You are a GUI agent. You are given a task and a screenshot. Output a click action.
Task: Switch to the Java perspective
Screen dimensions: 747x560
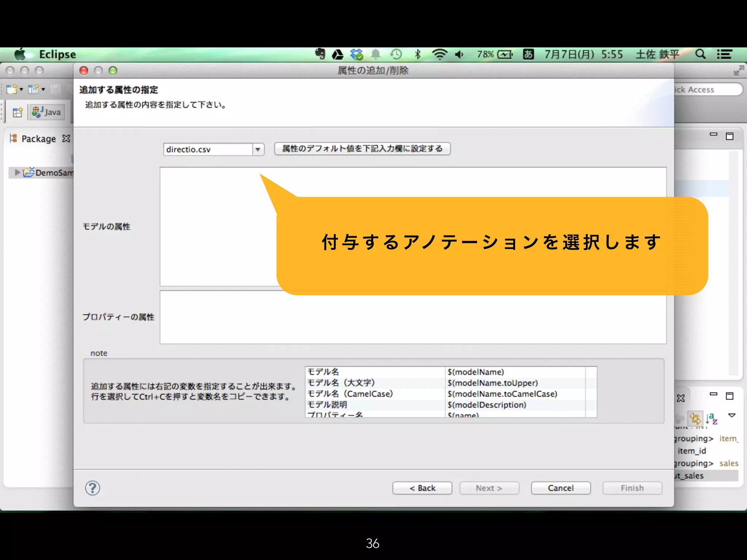pos(47,112)
